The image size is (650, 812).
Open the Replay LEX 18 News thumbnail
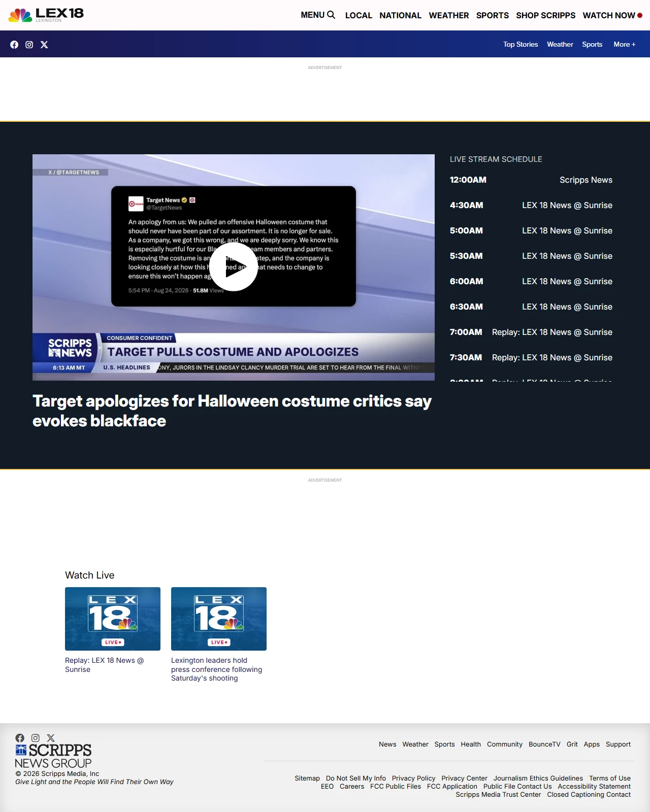[113, 619]
